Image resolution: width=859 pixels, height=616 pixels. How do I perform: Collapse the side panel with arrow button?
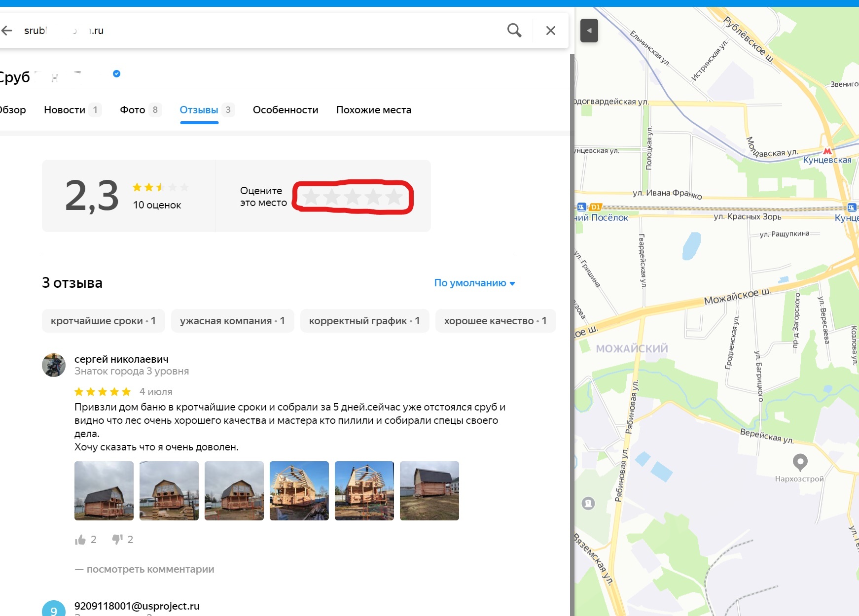pyautogui.click(x=589, y=31)
